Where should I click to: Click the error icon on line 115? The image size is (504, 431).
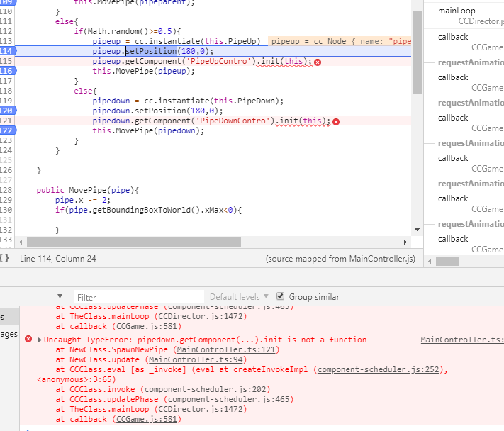click(318, 62)
